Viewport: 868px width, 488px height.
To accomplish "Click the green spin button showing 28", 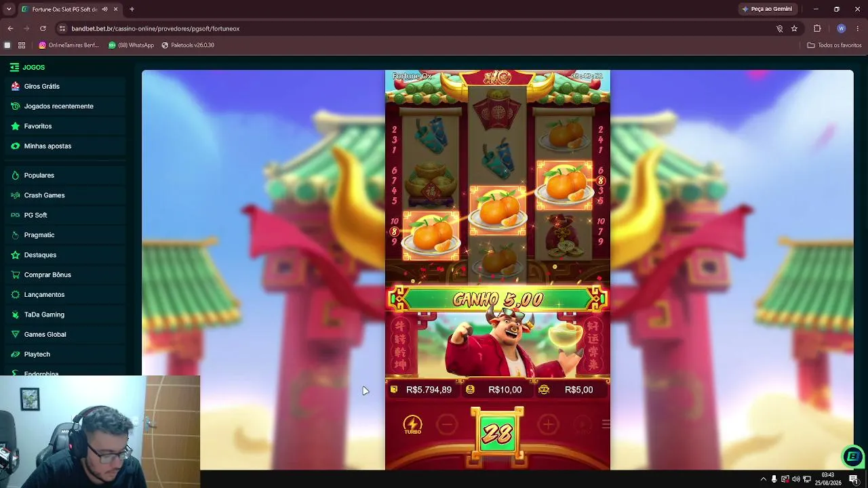I will [x=498, y=434].
